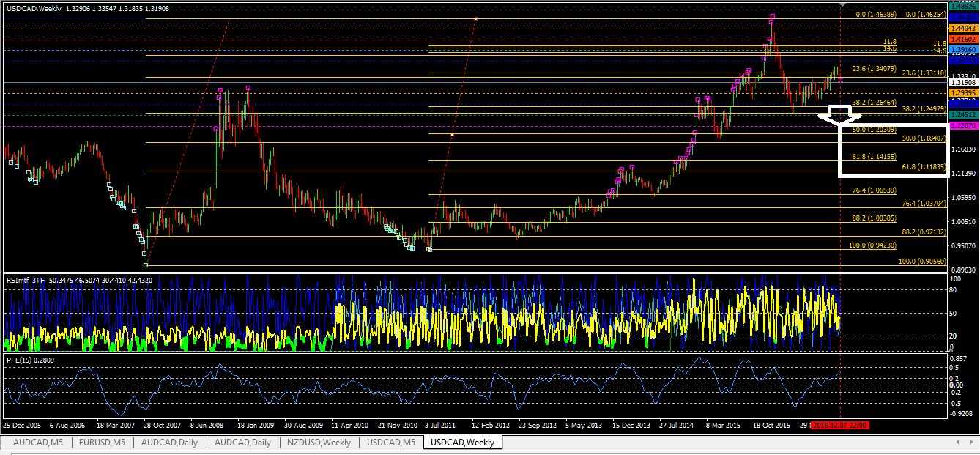Viewport: 980px width, 455px height.
Task: Click the orange 1.44043 price level label
Action: coord(962,28)
